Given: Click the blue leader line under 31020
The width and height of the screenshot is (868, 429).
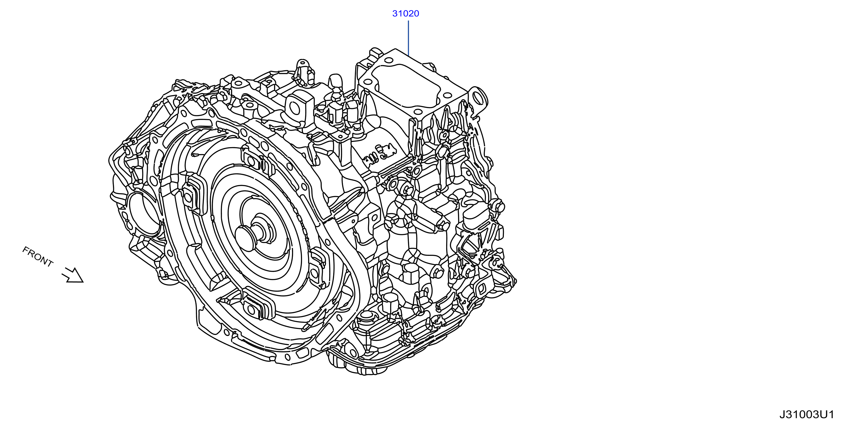Looking at the screenshot, I should tap(408, 38).
